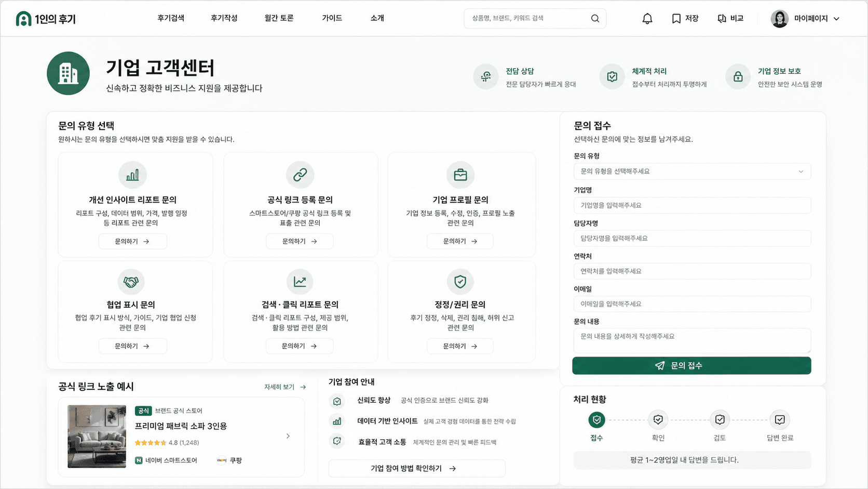Go to the 월간 토론 menu
Image resolution: width=868 pixels, height=489 pixels.
pyautogui.click(x=279, y=18)
